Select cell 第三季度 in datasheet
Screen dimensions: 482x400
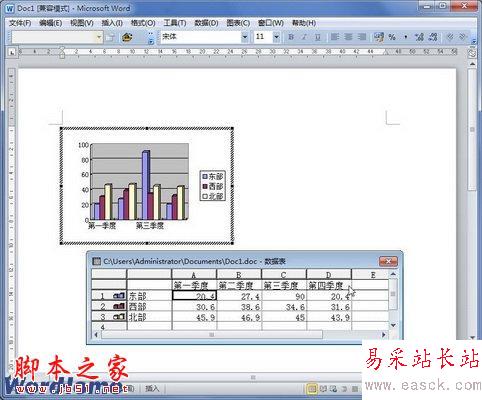[x=284, y=285]
